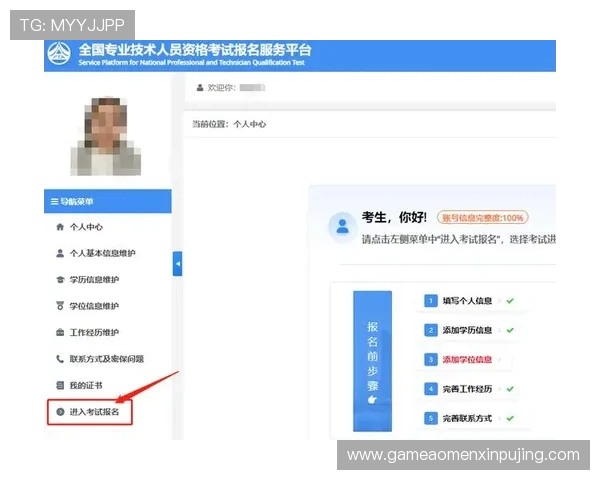Image resolution: width=600 pixels, height=480 pixels.
Task: Click the home icon for 个人中心
Action: [x=60, y=227]
